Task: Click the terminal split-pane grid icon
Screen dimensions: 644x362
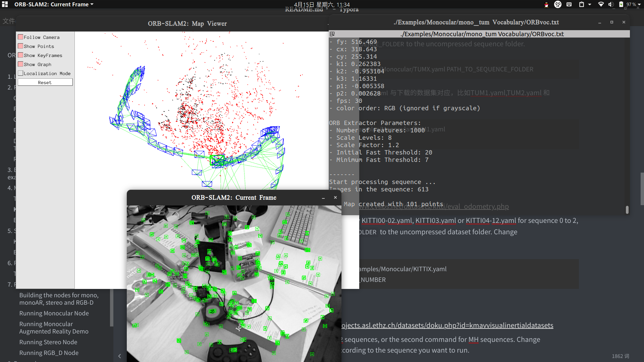Action: pos(332,34)
